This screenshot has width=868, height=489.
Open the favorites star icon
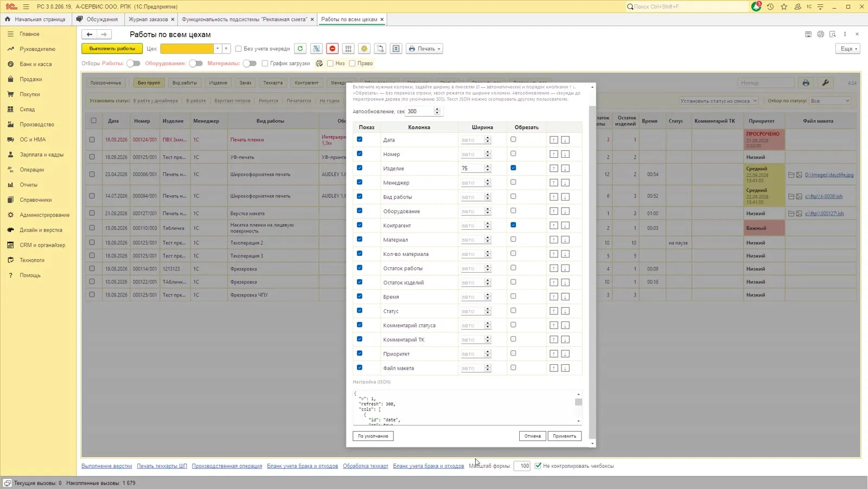784,7
